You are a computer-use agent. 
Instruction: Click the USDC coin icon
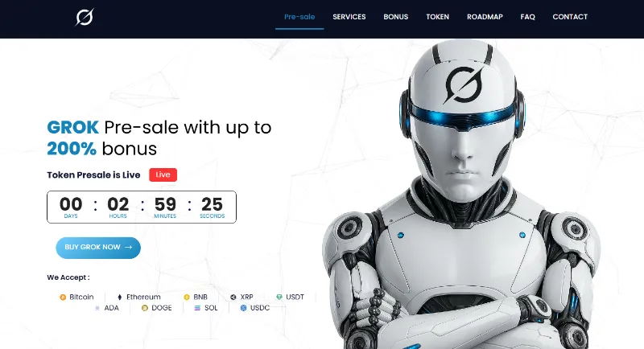click(244, 308)
